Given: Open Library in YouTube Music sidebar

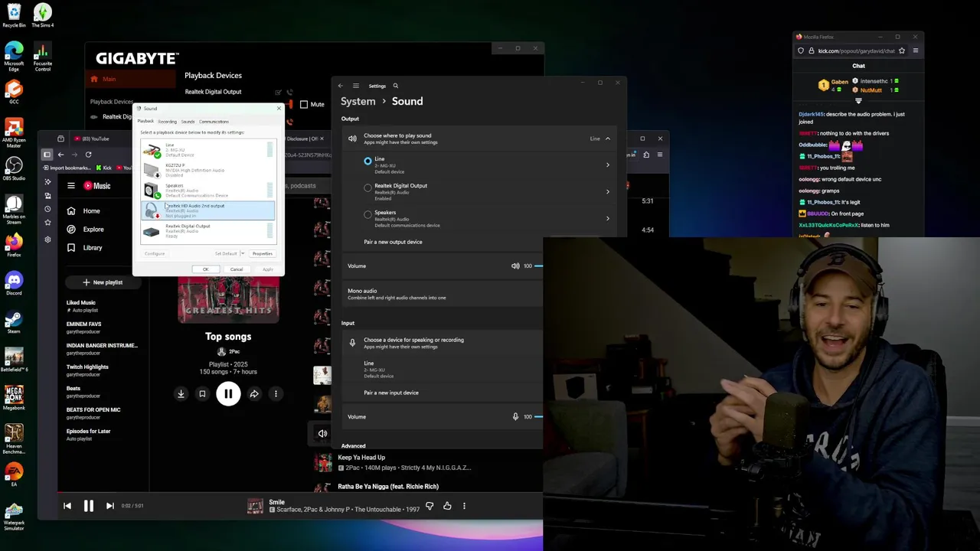Looking at the screenshot, I should [85, 248].
